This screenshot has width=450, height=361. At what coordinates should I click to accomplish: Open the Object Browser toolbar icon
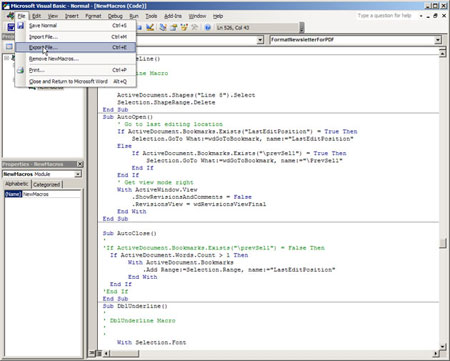[184, 27]
